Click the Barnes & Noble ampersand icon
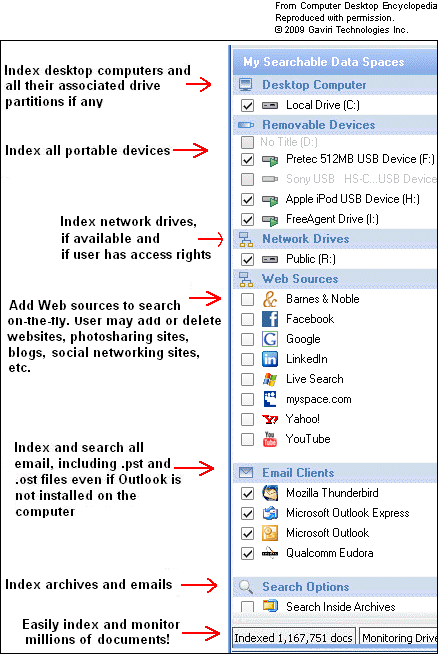The width and height of the screenshot is (438, 654). tap(270, 299)
